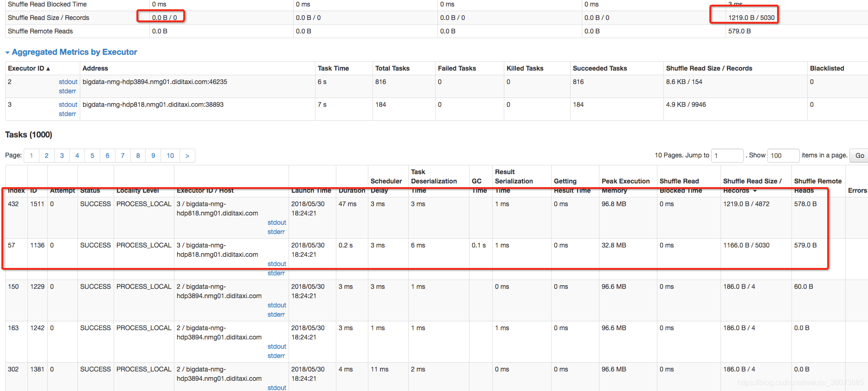Open stdout for task index 57
This screenshot has height=391, width=868.
pos(277,264)
